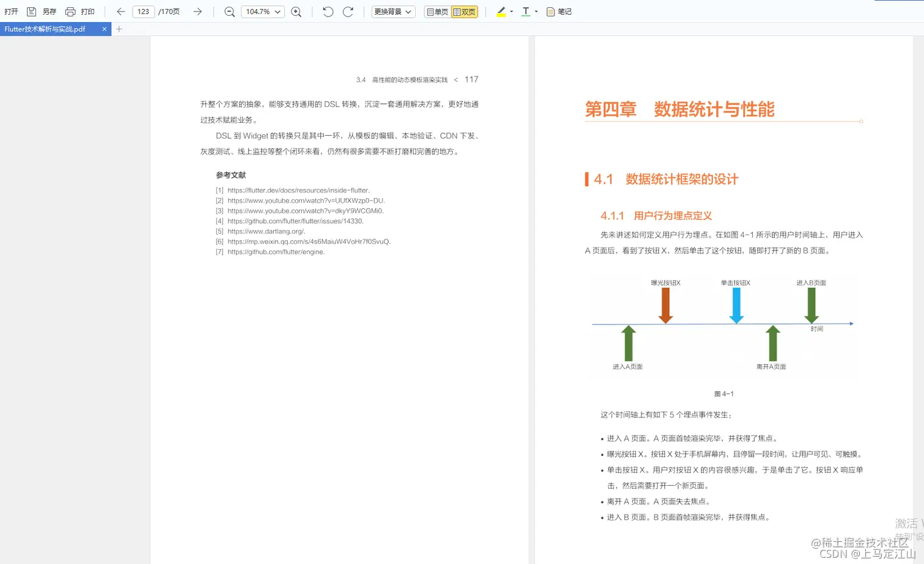Click the 进入A页面 label in the diagram
Screen dimensions: 924x564
point(628,367)
